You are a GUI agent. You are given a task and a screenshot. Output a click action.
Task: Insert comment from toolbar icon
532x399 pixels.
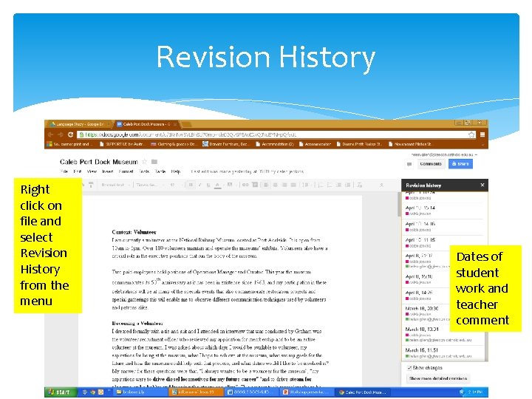(255, 185)
